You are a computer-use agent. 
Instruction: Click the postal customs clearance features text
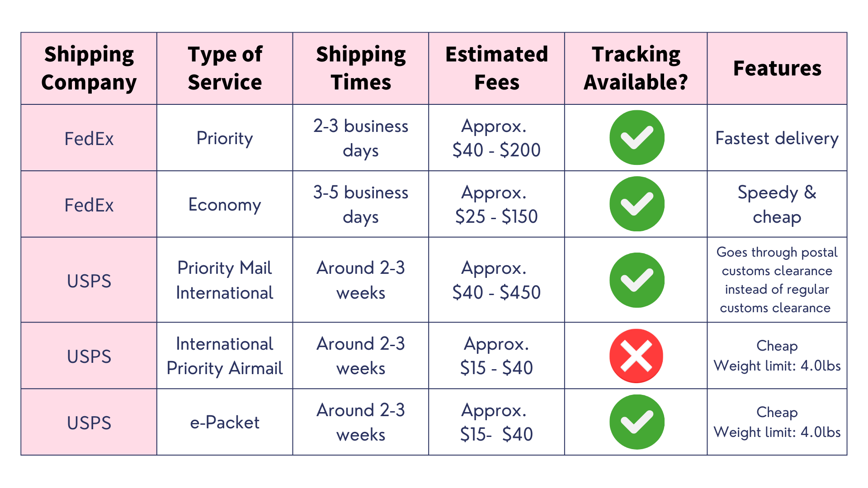click(777, 280)
